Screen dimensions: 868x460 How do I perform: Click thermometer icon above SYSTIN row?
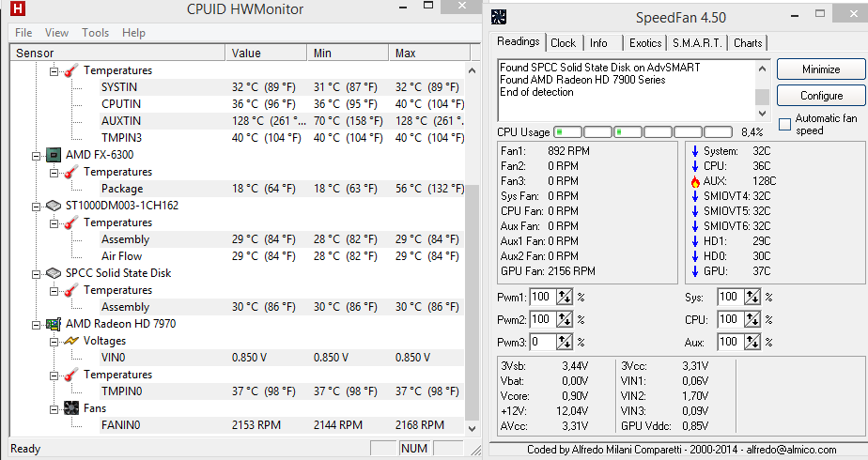tap(70, 70)
